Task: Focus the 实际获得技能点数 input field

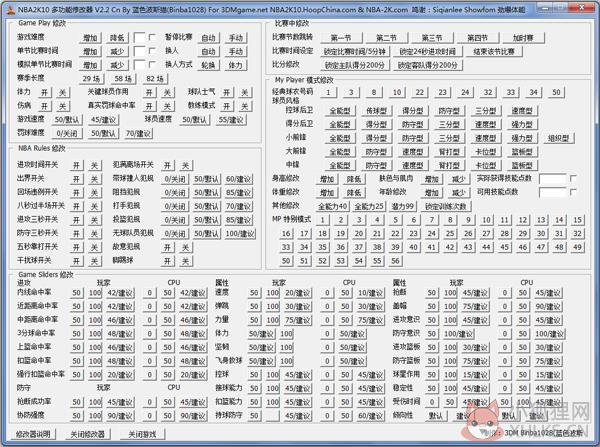Action: 553,178
